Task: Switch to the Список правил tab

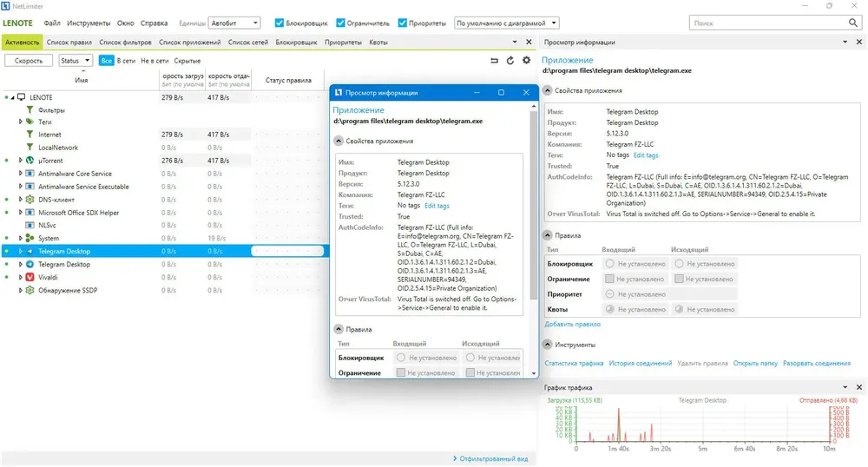Action: click(71, 42)
